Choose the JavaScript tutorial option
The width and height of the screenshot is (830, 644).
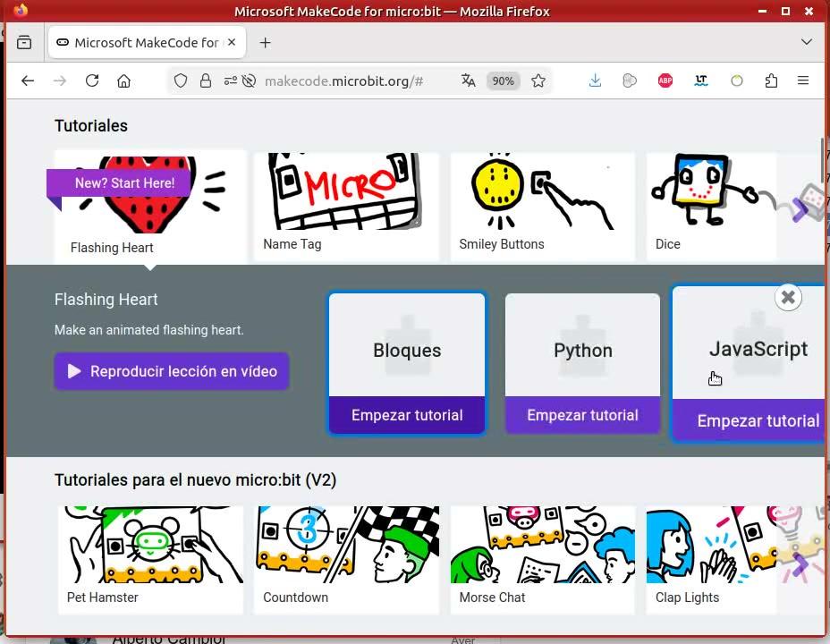click(x=749, y=344)
